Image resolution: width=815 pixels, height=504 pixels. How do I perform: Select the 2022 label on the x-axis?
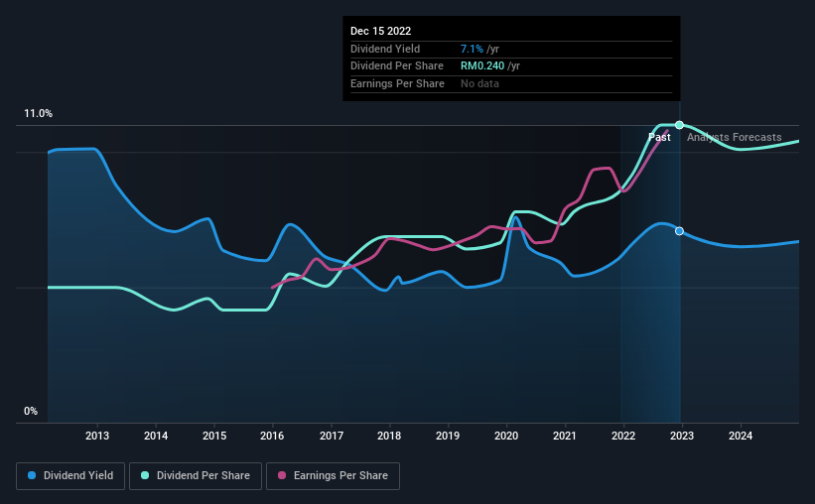pyautogui.click(x=623, y=436)
